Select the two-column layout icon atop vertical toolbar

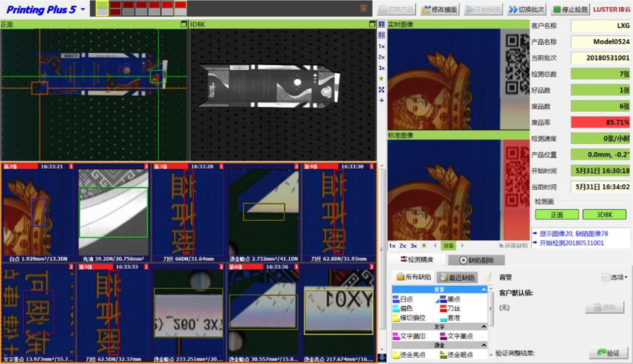pyautogui.click(x=381, y=24)
